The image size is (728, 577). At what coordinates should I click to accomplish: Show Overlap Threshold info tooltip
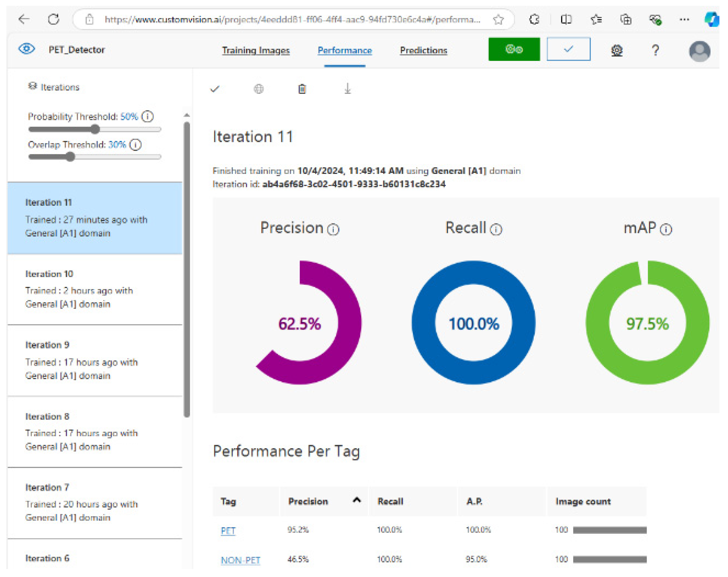pyautogui.click(x=136, y=145)
